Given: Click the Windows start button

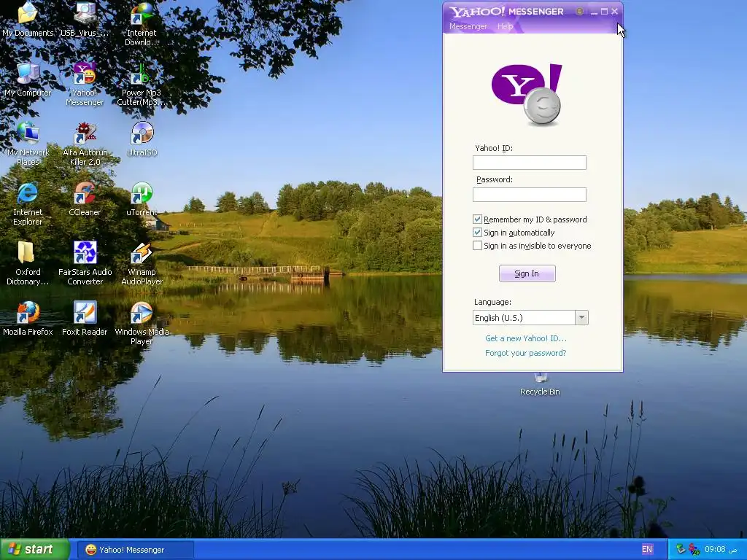Looking at the screenshot, I should tap(34, 550).
